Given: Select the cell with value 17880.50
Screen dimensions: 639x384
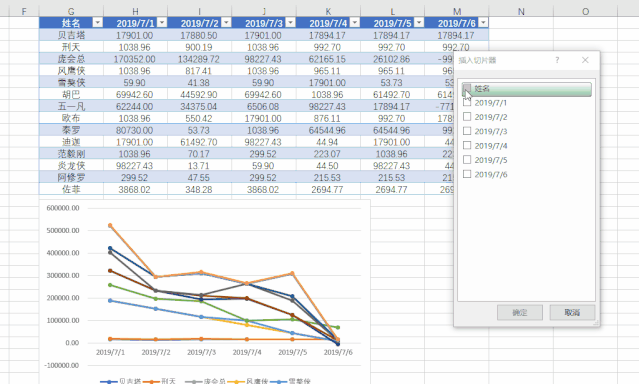Looking at the screenshot, I should point(199,35).
